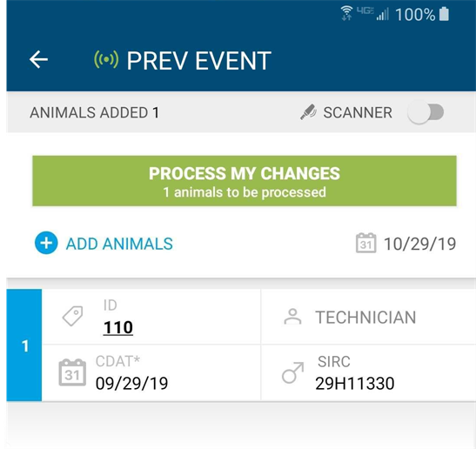Tap ADD ANIMALS link
The height and width of the screenshot is (449, 476).
click(119, 244)
